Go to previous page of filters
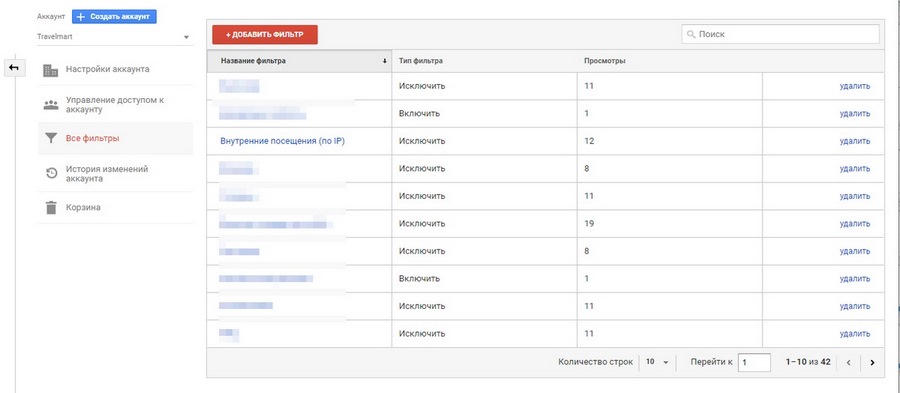 848,363
